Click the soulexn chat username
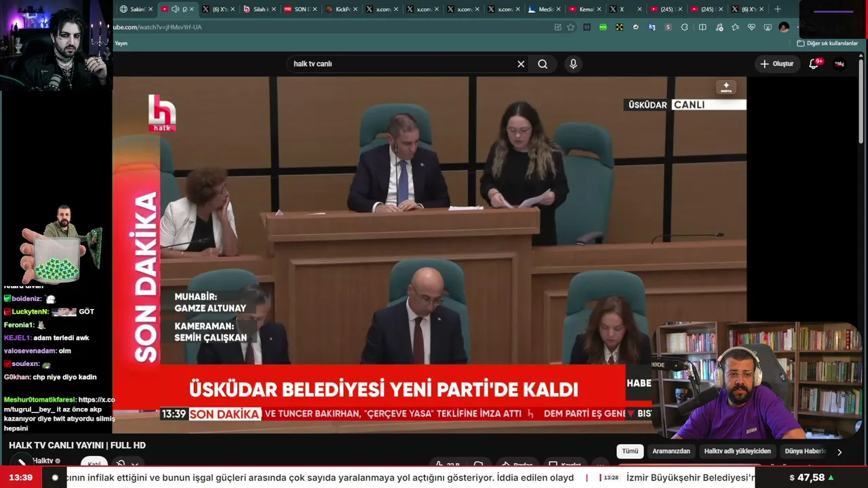Image resolution: width=868 pixels, height=488 pixels. 26,364
